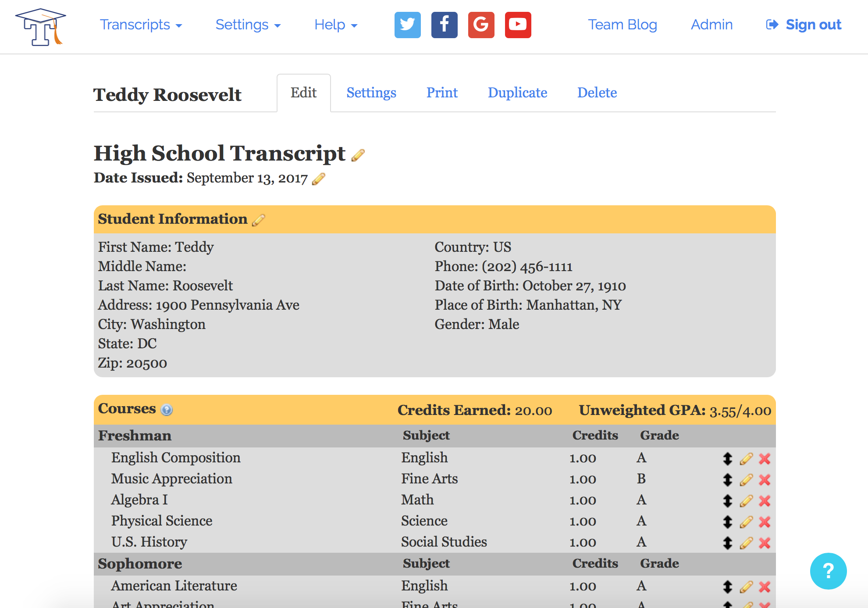Screen dimensions: 868x608
Task: Reorder Physical Science with move arrows
Action: 727,522
